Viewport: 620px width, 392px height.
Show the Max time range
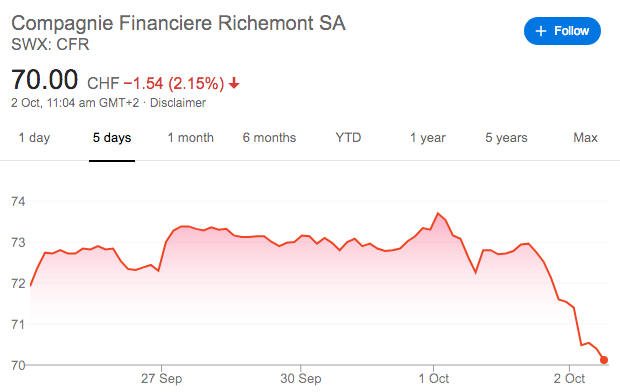click(x=586, y=138)
